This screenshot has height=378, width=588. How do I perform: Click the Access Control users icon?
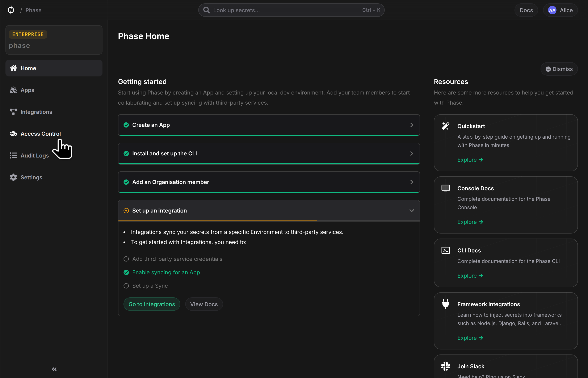(13, 134)
